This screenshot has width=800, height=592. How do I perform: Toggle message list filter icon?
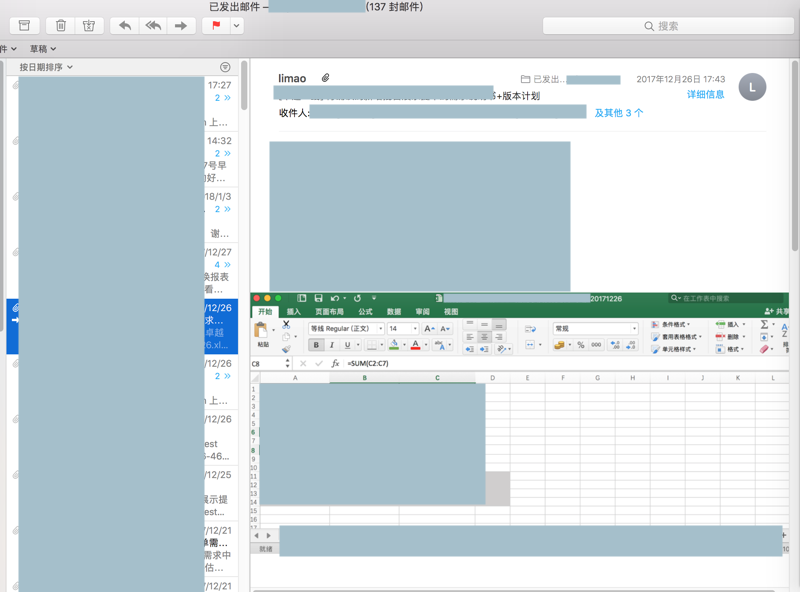coord(225,67)
